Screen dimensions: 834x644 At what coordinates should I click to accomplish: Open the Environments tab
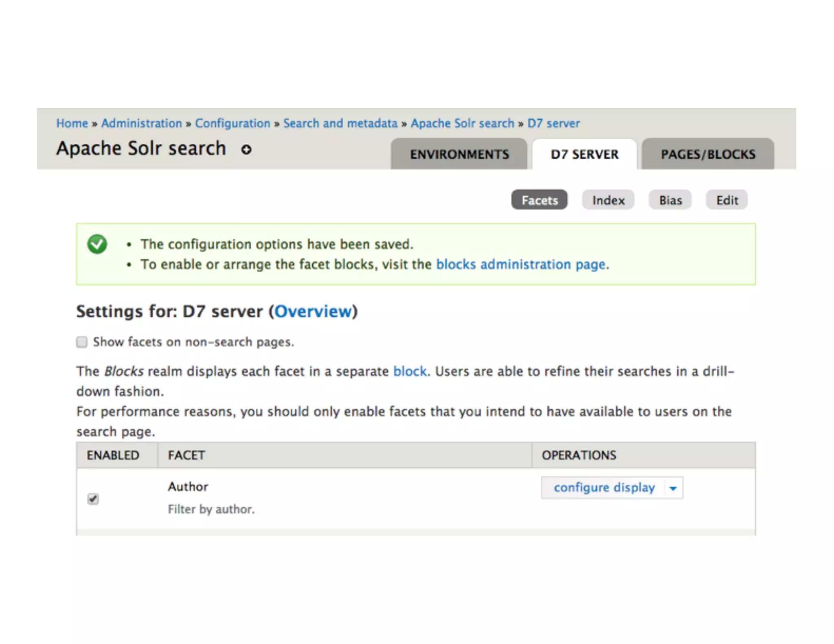tap(459, 154)
